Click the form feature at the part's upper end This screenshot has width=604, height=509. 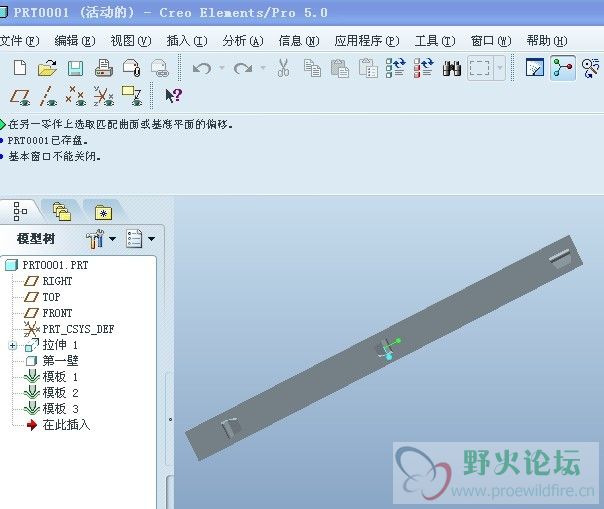click(x=559, y=257)
